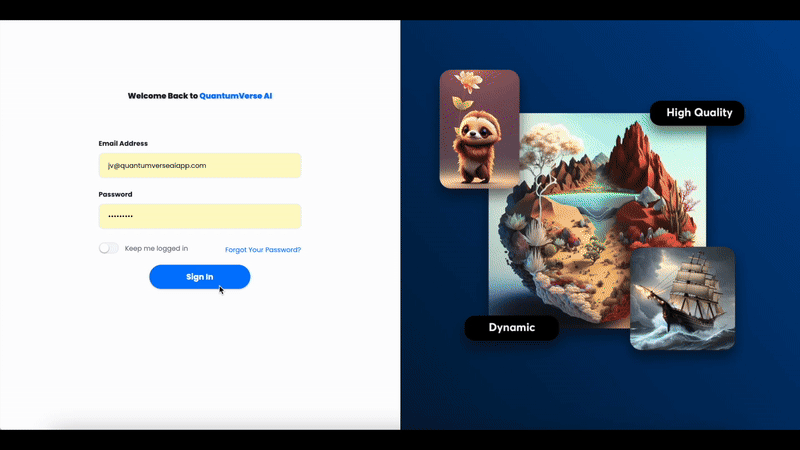Focus the Password input field

pos(199,216)
